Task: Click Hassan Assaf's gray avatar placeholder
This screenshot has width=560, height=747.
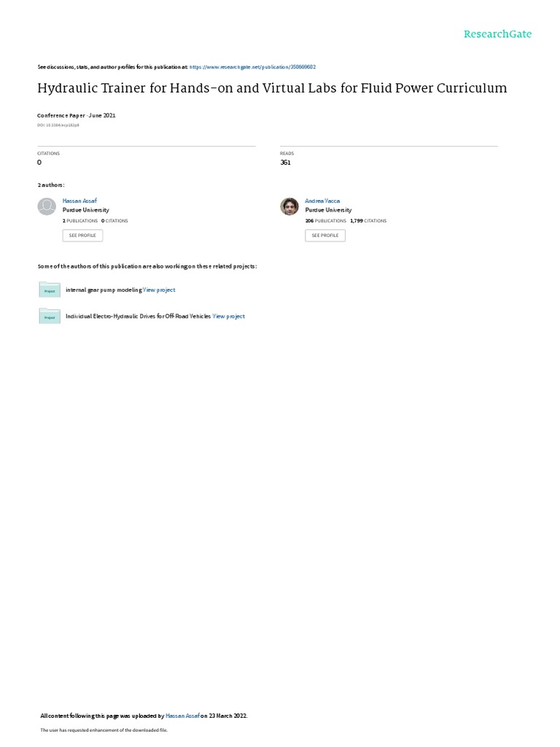Action: tap(47, 206)
